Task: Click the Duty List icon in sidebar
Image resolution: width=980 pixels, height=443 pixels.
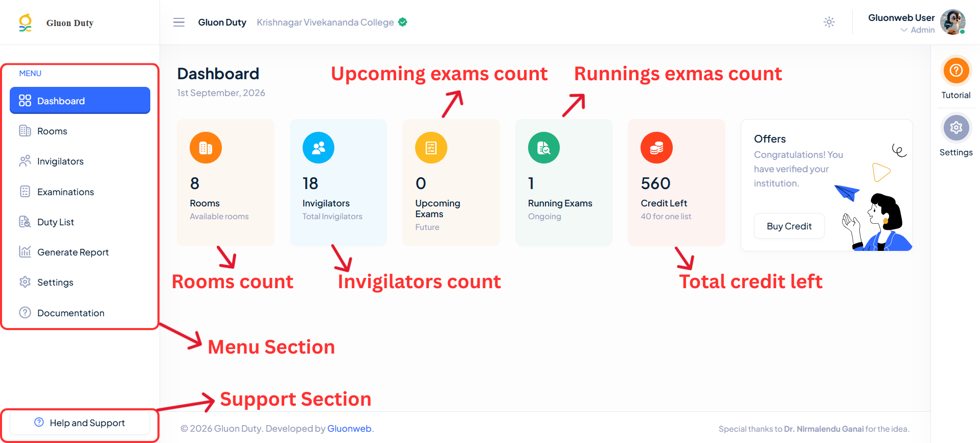Action: (x=25, y=222)
